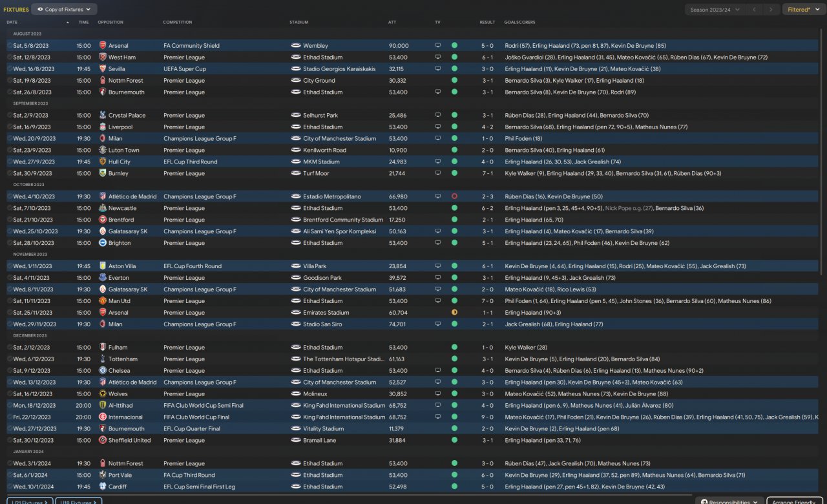This screenshot has height=504, width=827.
Task: Click the Brentford club badge
Action: tap(103, 220)
